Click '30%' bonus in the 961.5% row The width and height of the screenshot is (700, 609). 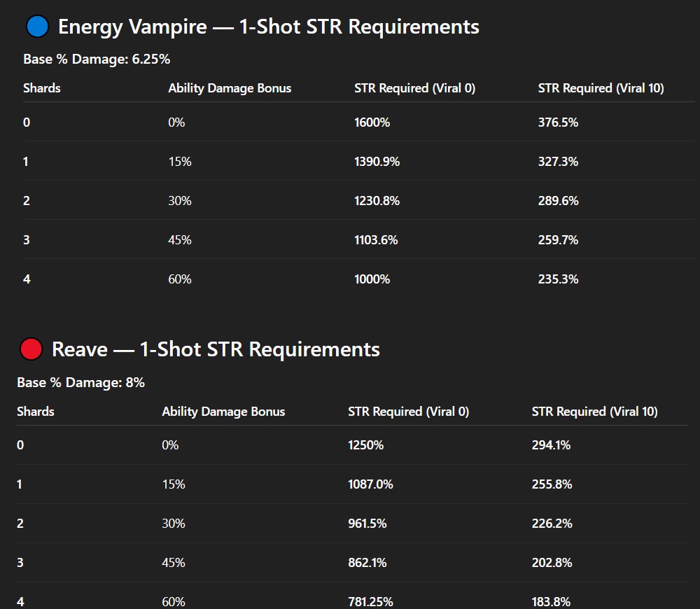[174, 524]
